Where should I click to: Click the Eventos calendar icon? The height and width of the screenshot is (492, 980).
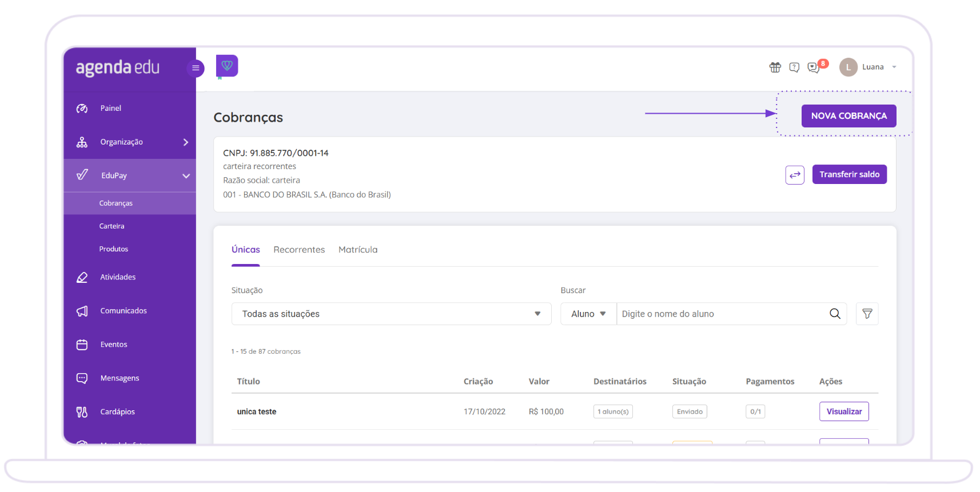point(82,345)
